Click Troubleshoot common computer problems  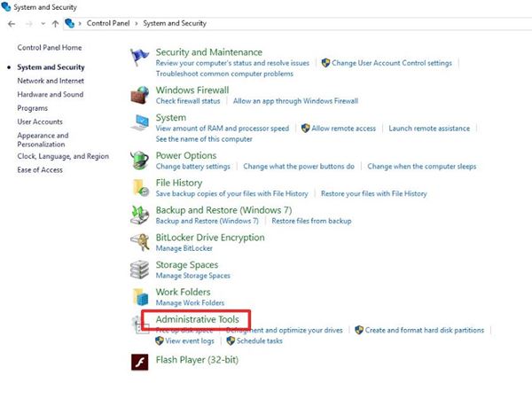click(224, 74)
